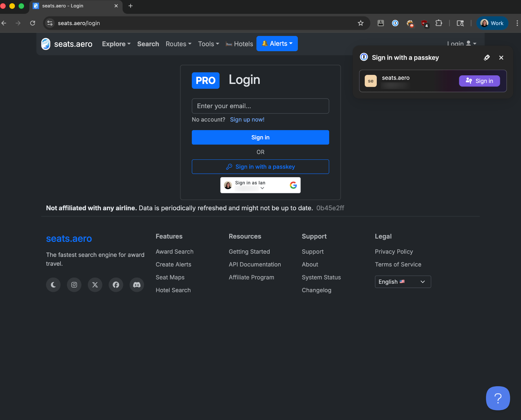Open the Changelog footer link
521x420 pixels.
[316, 290]
